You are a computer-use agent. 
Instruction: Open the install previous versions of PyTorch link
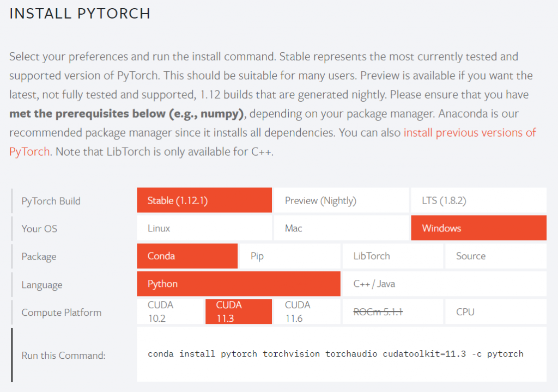pos(469,133)
